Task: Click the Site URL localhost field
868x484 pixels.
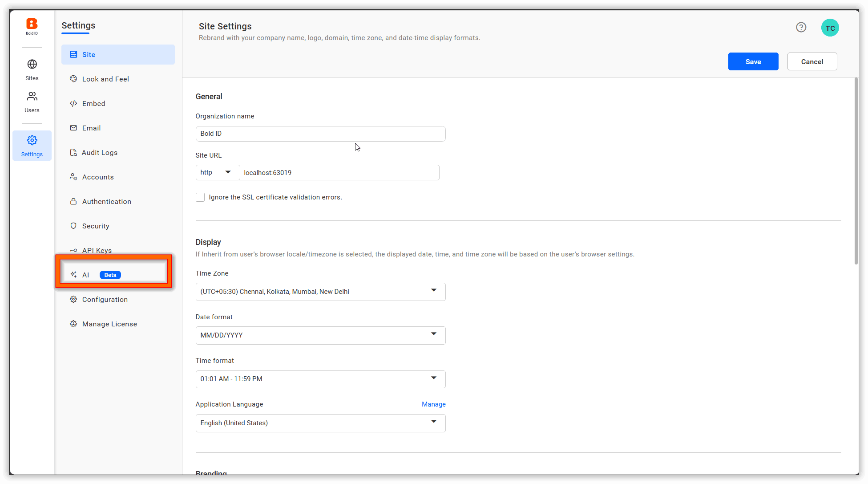Action: click(339, 172)
